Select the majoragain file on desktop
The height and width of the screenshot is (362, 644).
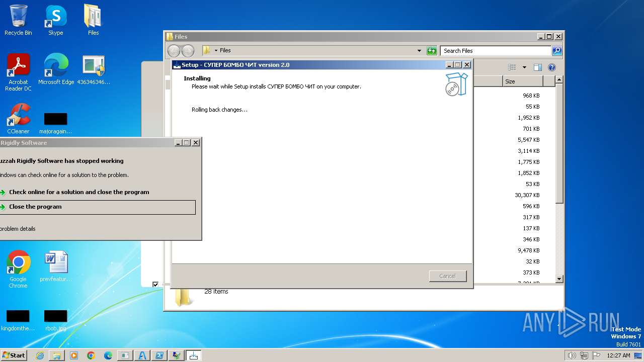click(x=55, y=124)
